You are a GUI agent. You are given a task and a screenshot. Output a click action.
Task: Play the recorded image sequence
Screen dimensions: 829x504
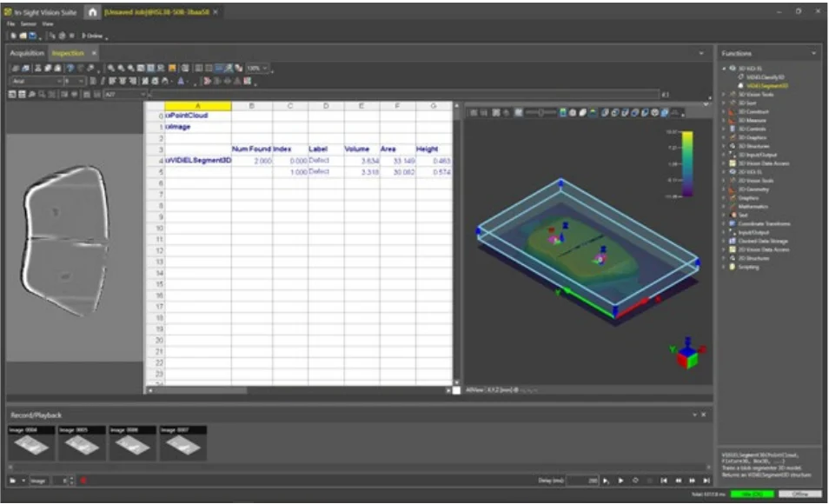[x=620, y=481]
